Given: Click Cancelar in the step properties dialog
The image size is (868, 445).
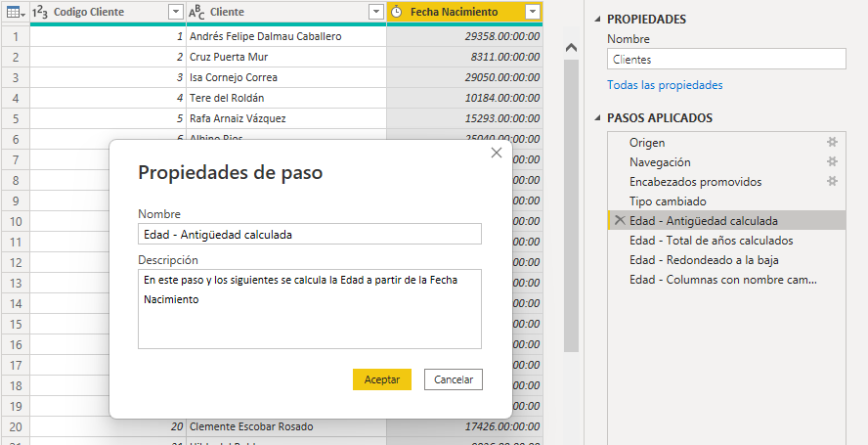Looking at the screenshot, I should [x=454, y=379].
